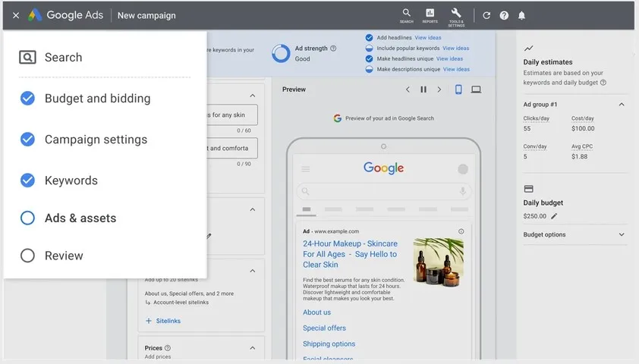Screen dimensions: 639x364
Task: Click Prices help icon
Action: click(168, 348)
